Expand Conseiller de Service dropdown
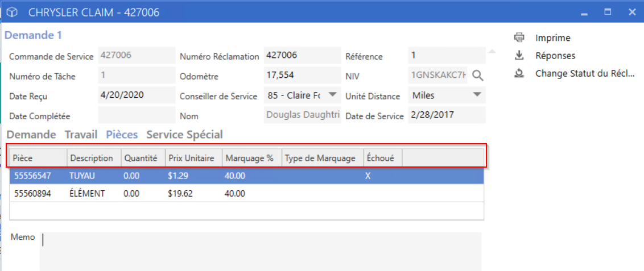Viewport: 644px width, 271px height. [333, 94]
